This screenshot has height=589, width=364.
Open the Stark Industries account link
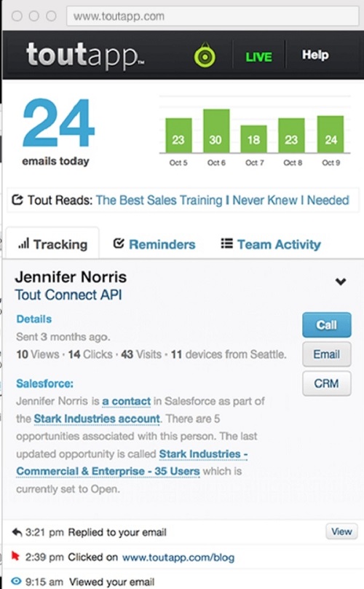point(97,419)
